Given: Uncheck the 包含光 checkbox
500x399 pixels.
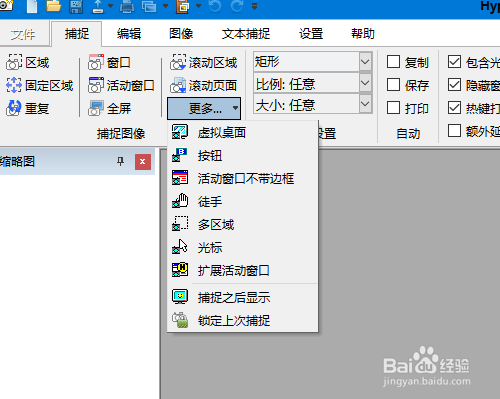Looking at the screenshot, I should [x=454, y=62].
